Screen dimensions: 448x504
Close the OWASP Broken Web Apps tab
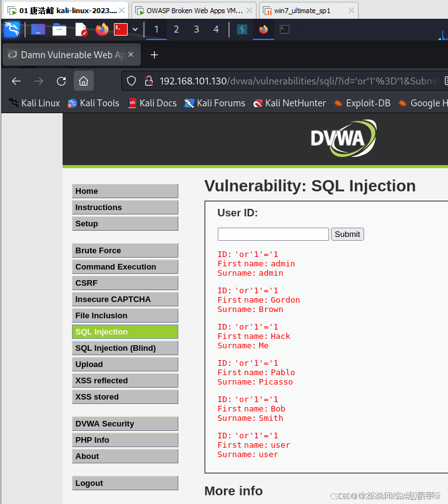pyautogui.click(x=249, y=11)
